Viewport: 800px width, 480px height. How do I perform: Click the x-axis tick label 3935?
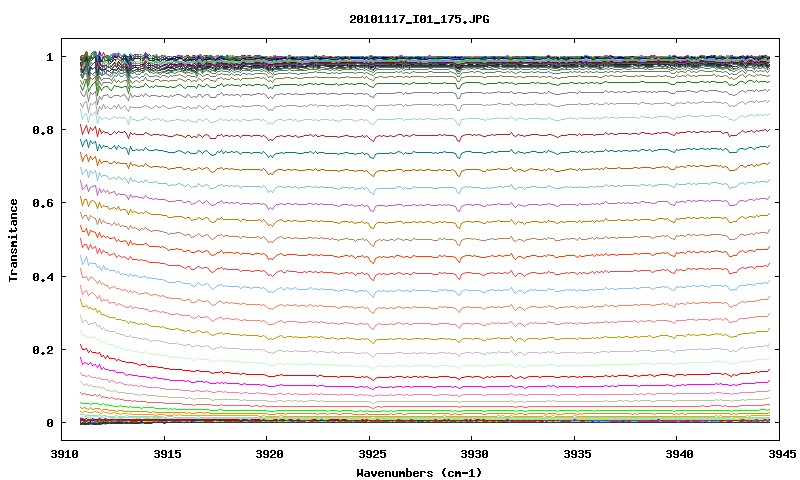(578, 454)
